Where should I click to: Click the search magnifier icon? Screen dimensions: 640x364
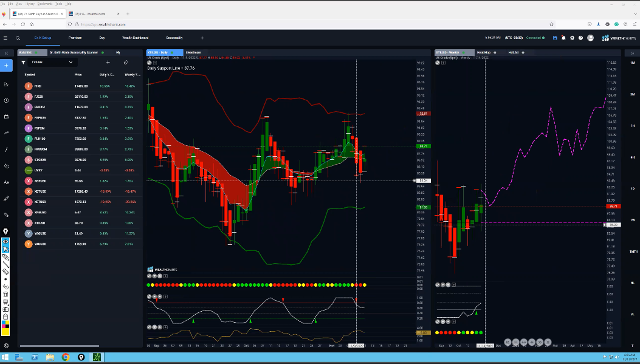[x=18, y=38]
